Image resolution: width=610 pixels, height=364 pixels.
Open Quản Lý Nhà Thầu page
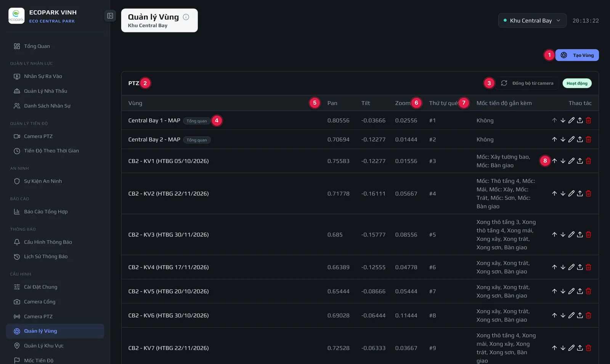pos(55,91)
